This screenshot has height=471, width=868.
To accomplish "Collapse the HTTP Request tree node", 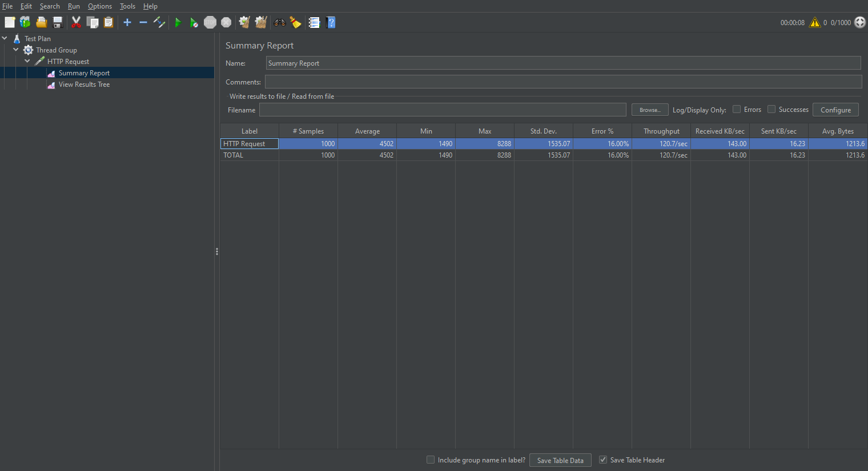I will [x=27, y=61].
